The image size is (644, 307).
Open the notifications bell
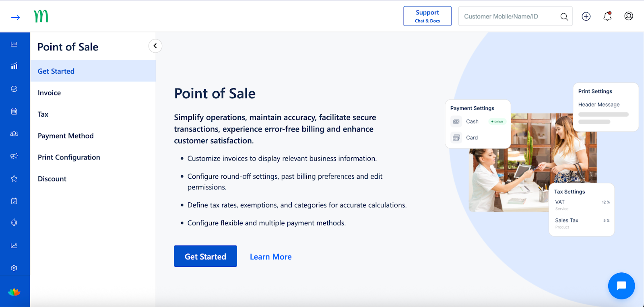[607, 16]
